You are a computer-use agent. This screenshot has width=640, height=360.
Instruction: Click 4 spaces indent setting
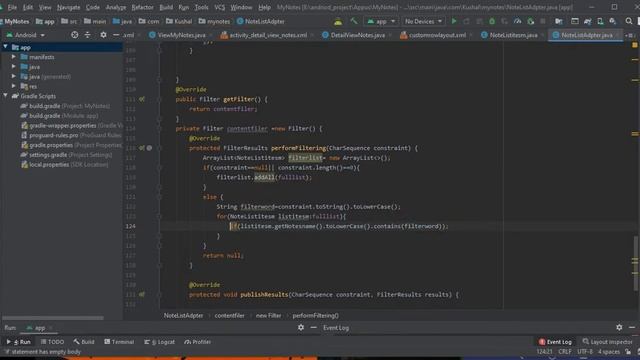click(609, 352)
